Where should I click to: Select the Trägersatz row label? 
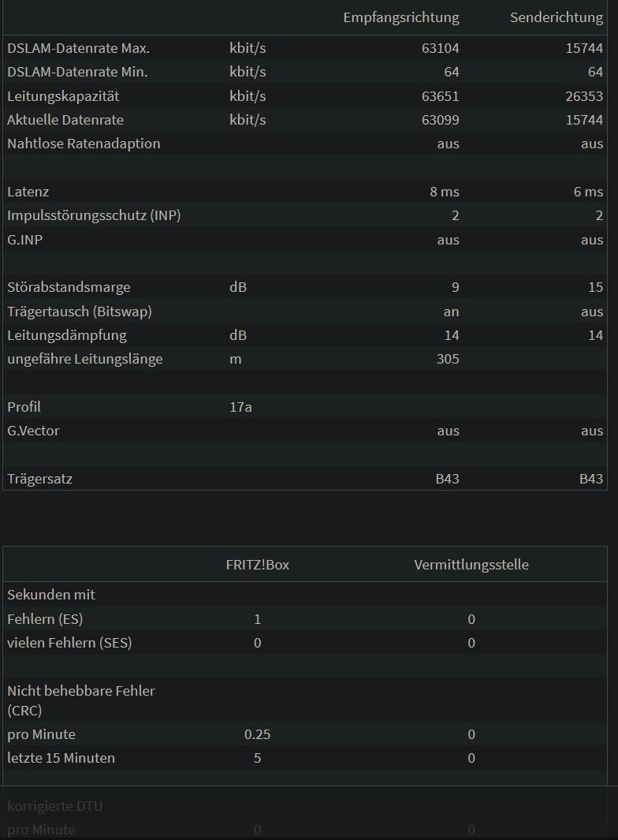(40, 479)
